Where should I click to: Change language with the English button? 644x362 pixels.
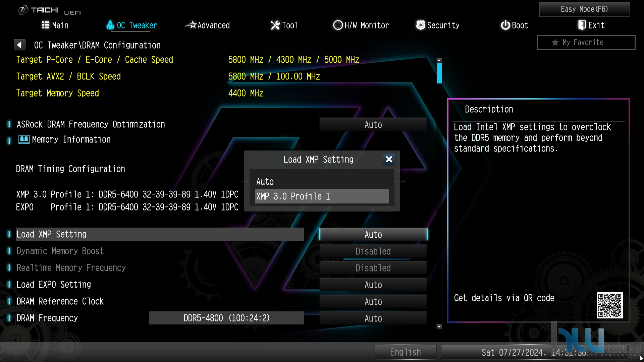point(406,352)
